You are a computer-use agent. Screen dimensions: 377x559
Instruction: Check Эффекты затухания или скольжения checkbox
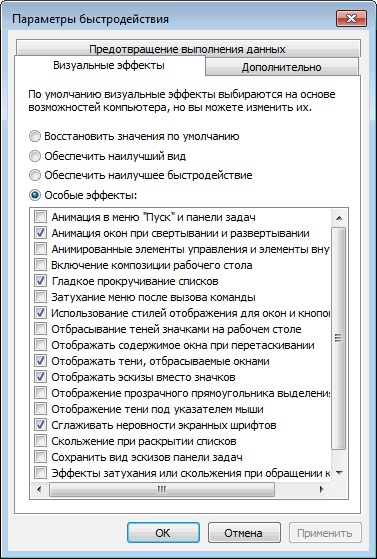40,473
